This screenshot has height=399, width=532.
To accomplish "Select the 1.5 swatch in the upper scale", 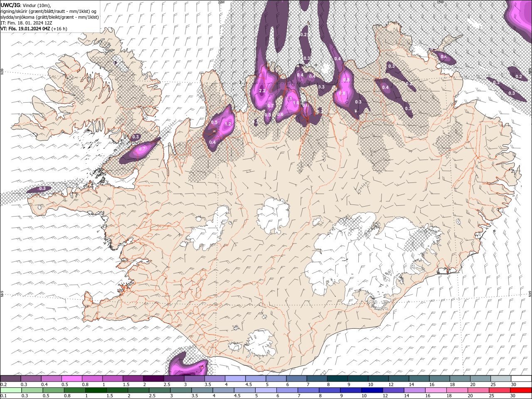I will coord(133,379).
